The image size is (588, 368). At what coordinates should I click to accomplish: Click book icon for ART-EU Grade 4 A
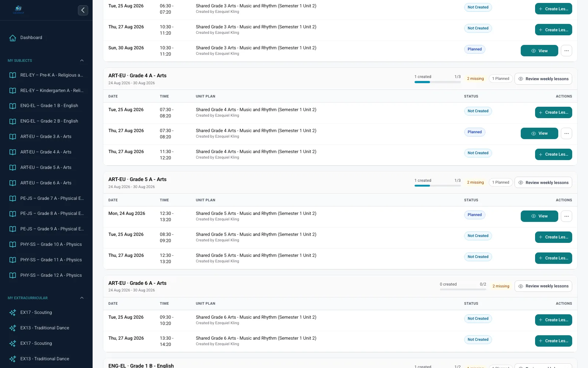12,152
